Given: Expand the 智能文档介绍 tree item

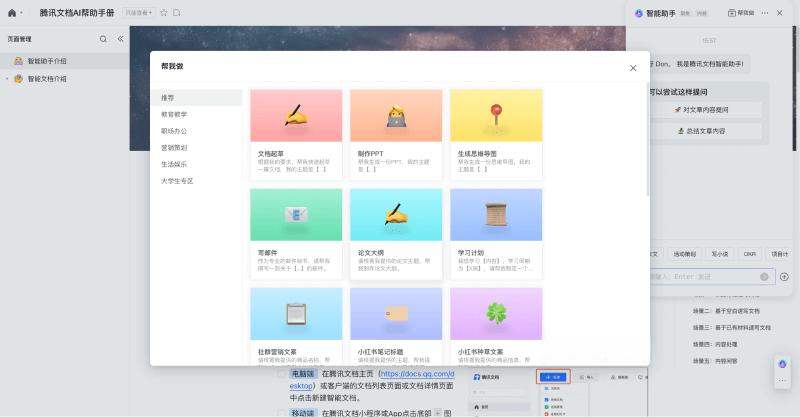Looking at the screenshot, I should click(7, 78).
